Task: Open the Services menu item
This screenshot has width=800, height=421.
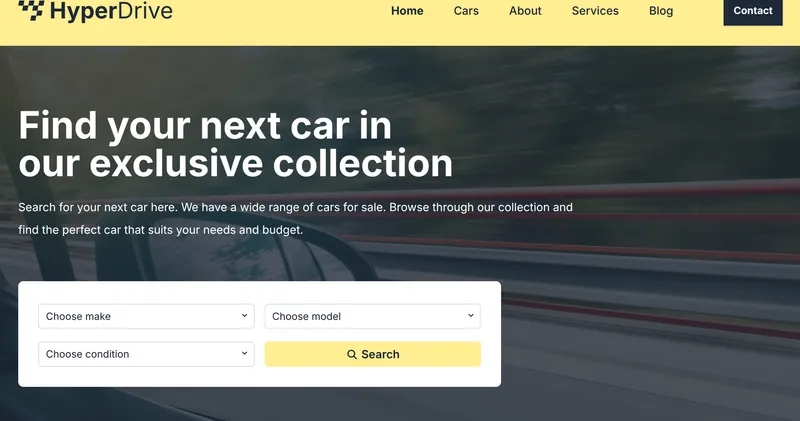Action: tap(595, 11)
